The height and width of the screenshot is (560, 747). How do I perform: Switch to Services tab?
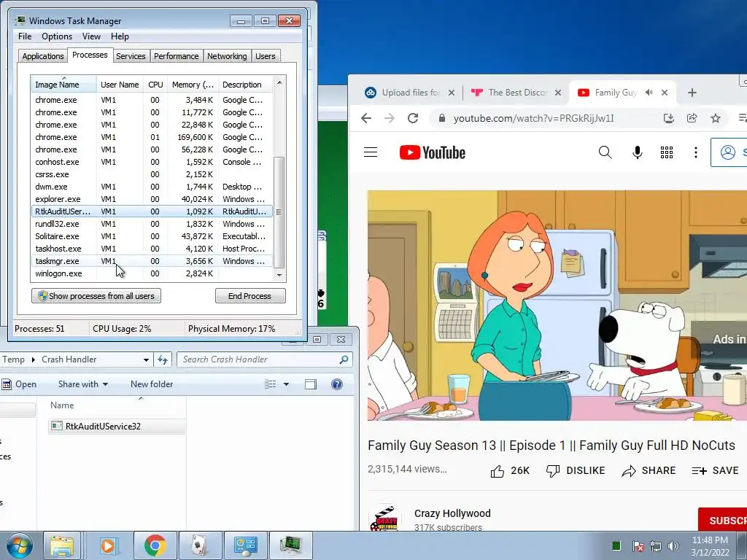click(x=131, y=56)
